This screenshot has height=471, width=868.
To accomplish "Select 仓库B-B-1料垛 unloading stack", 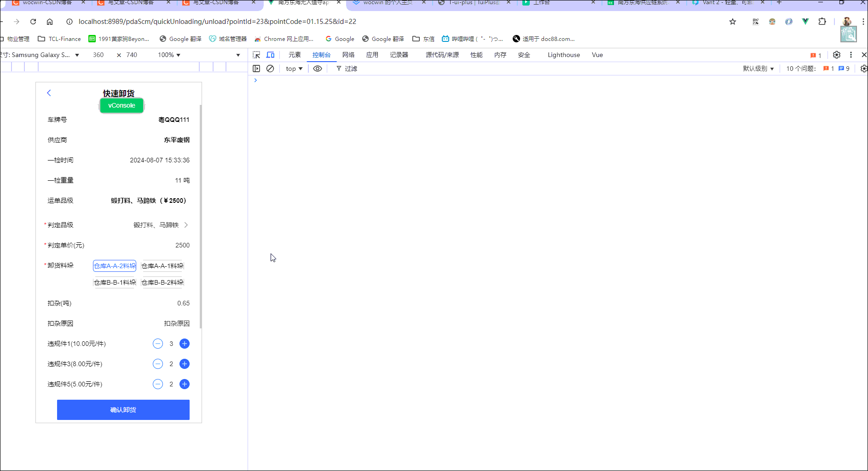I will (115, 282).
